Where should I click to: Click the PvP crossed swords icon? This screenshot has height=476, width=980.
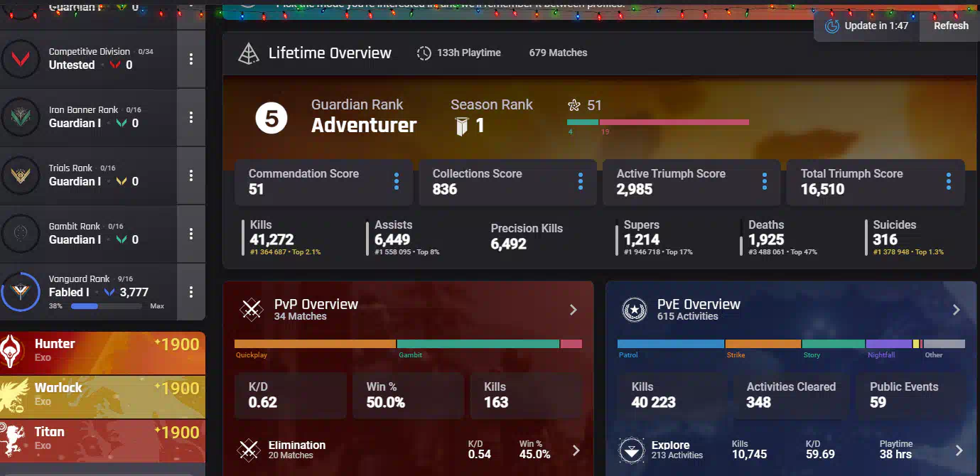[252, 309]
